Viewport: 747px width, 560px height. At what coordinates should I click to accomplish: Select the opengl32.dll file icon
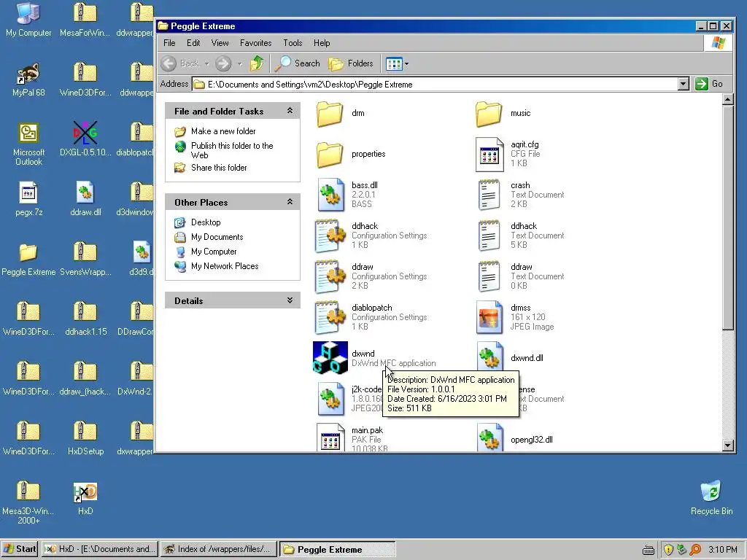(490, 437)
